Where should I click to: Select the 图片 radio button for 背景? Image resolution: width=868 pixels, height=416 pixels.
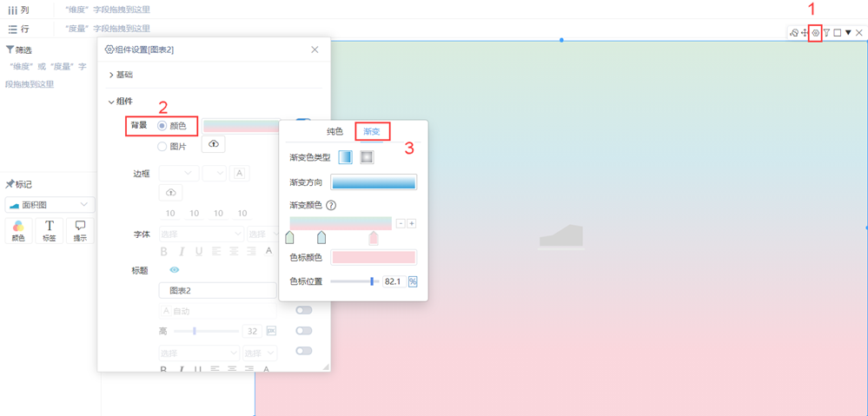tap(162, 147)
